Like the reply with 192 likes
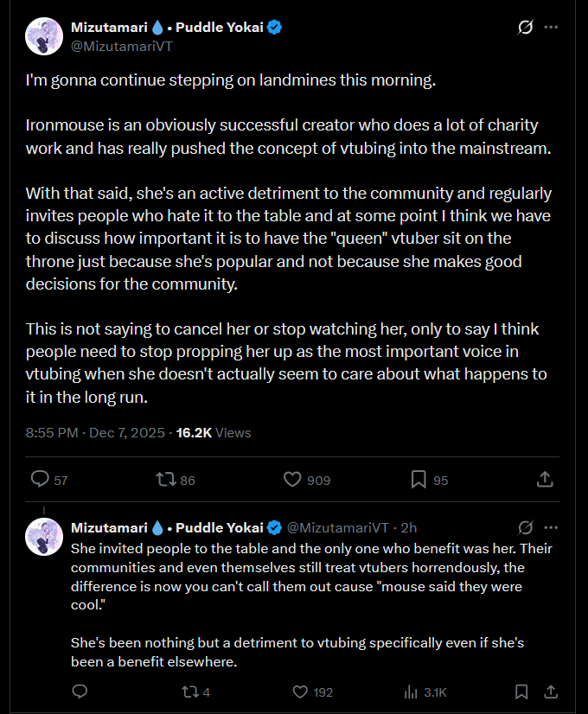The image size is (588, 714). 301,692
